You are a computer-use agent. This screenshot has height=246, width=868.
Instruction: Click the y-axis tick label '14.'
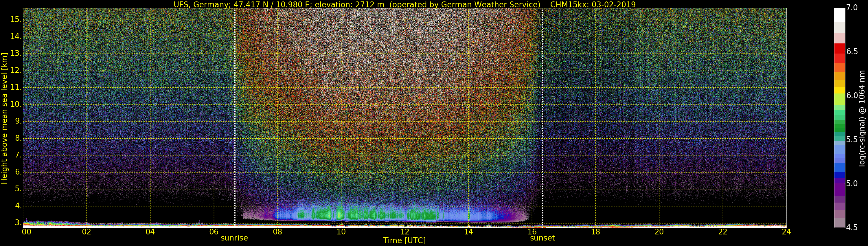pyautogui.click(x=16, y=36)
